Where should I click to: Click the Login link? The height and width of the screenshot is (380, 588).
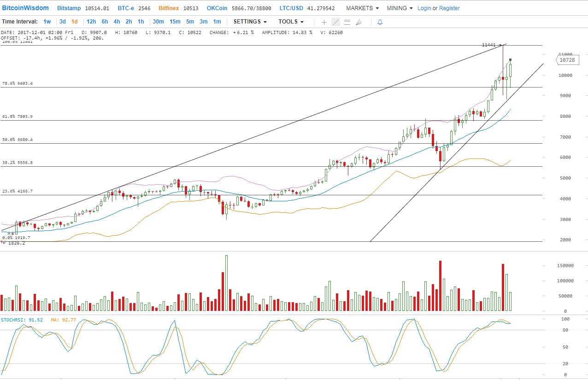(424, 8)
